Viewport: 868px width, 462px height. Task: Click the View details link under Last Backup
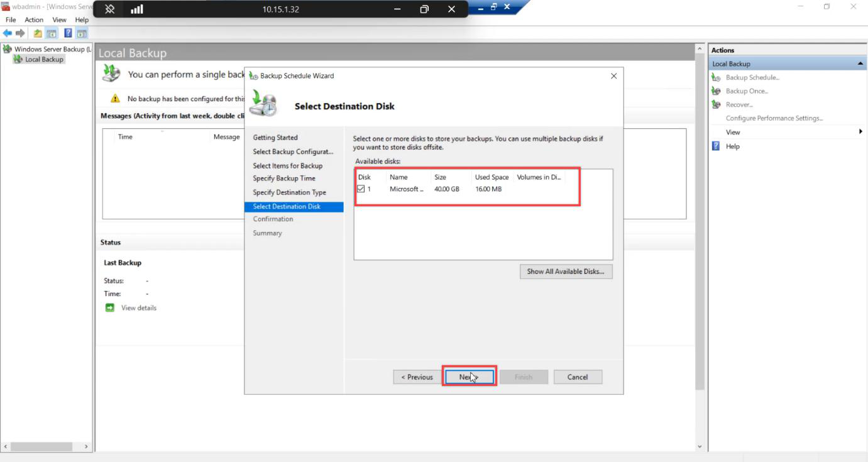139,308
